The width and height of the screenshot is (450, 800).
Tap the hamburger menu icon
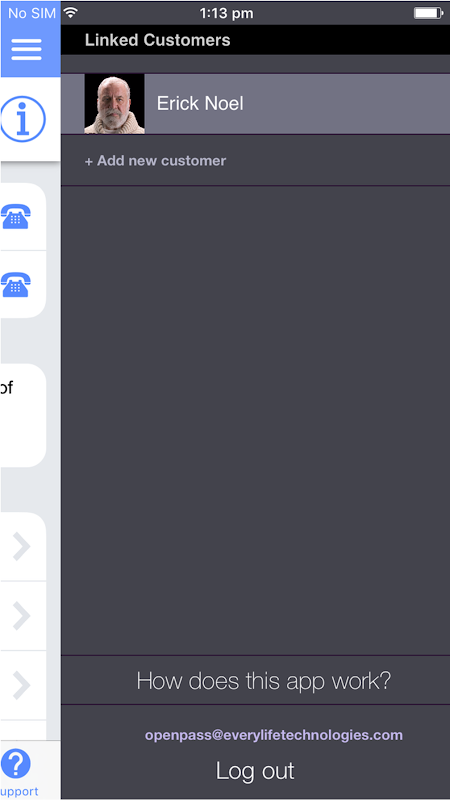26,49
